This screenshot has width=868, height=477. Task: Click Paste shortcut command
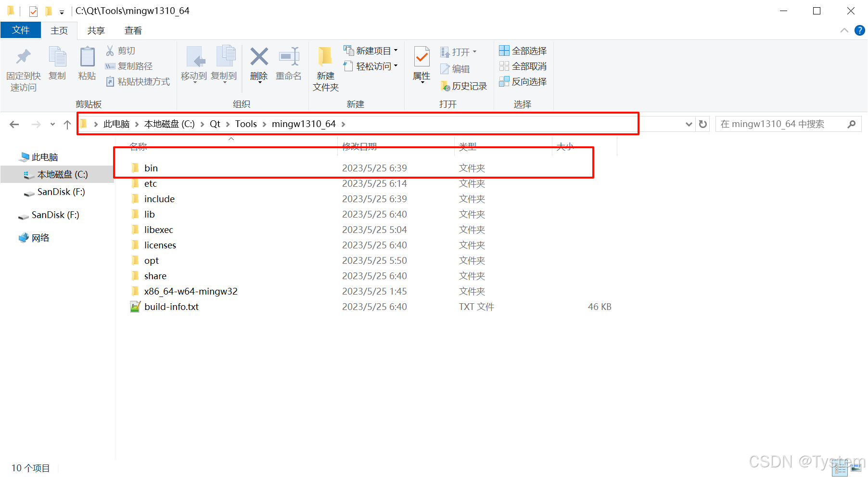[x=138, y=81]
